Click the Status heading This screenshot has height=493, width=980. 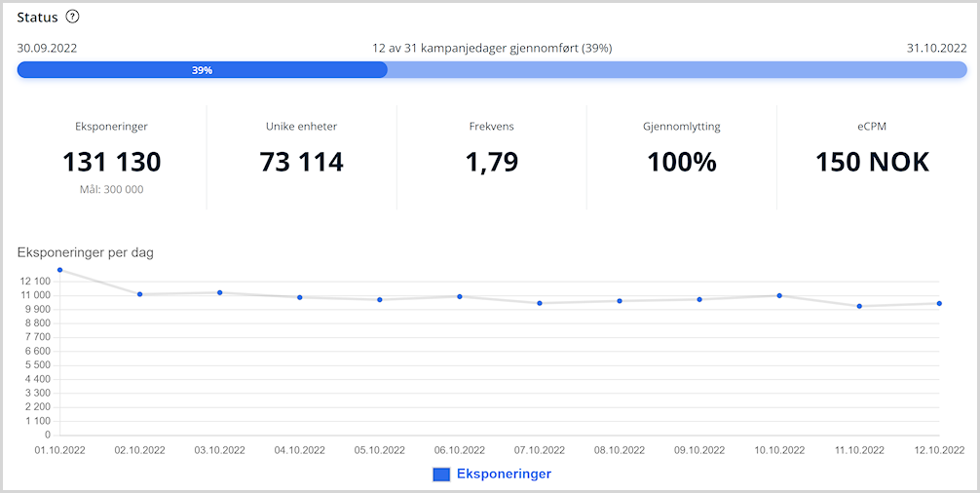coord(37,18)
